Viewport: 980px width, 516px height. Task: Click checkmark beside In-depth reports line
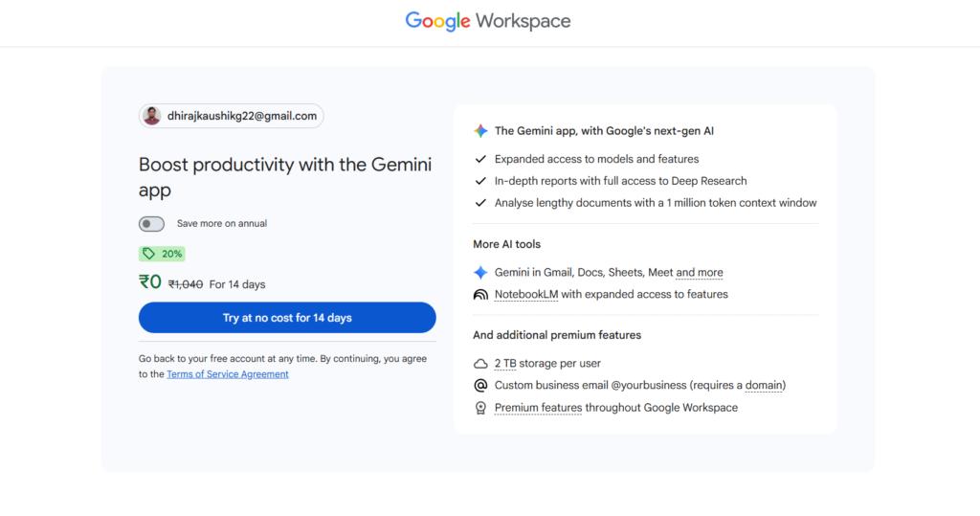480,181
